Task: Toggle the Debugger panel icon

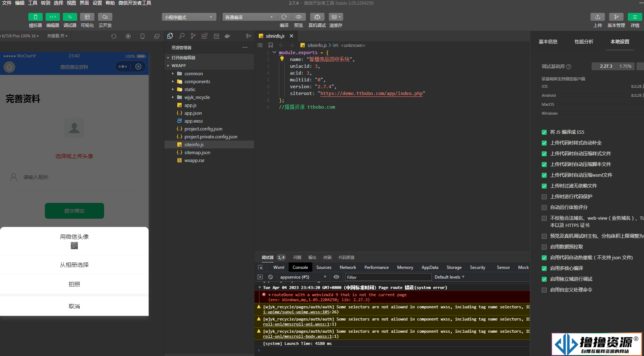Action: [70, 17]
